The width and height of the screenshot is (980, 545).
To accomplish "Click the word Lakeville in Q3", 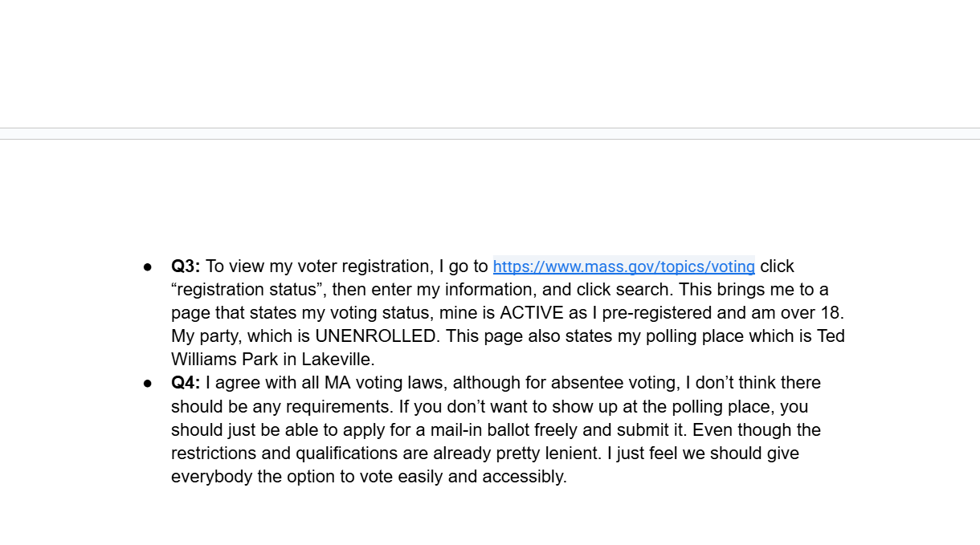I will [340, 360].
